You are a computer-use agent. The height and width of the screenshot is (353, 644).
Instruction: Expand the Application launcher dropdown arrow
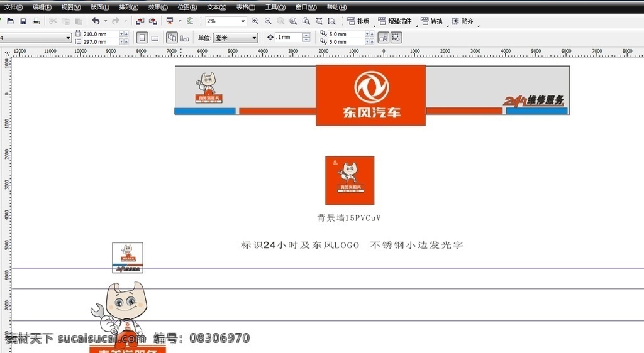180,21
